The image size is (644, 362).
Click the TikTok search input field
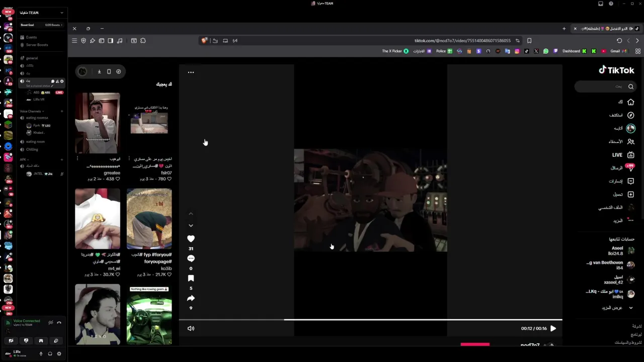click(x=605, y=86)
